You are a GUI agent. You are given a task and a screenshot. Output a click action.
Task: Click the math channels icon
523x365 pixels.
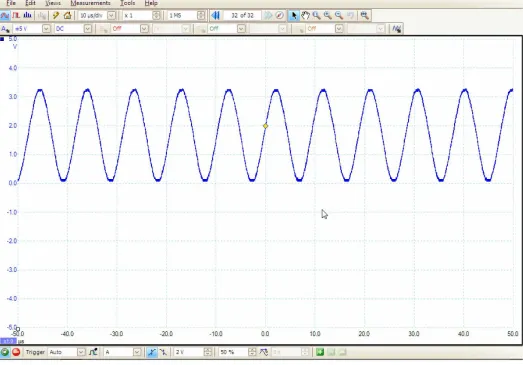(397, 29)
